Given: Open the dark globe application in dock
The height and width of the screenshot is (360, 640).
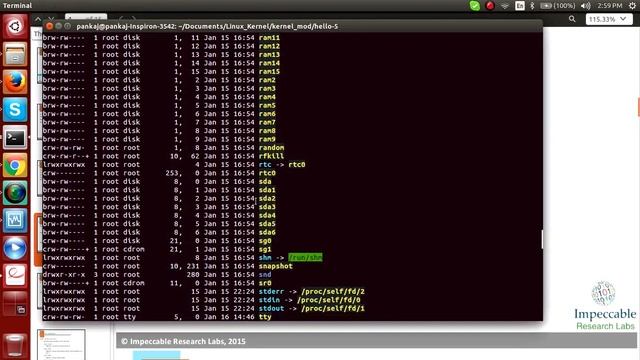Looking at the screenshot, I should pos(15,193).
